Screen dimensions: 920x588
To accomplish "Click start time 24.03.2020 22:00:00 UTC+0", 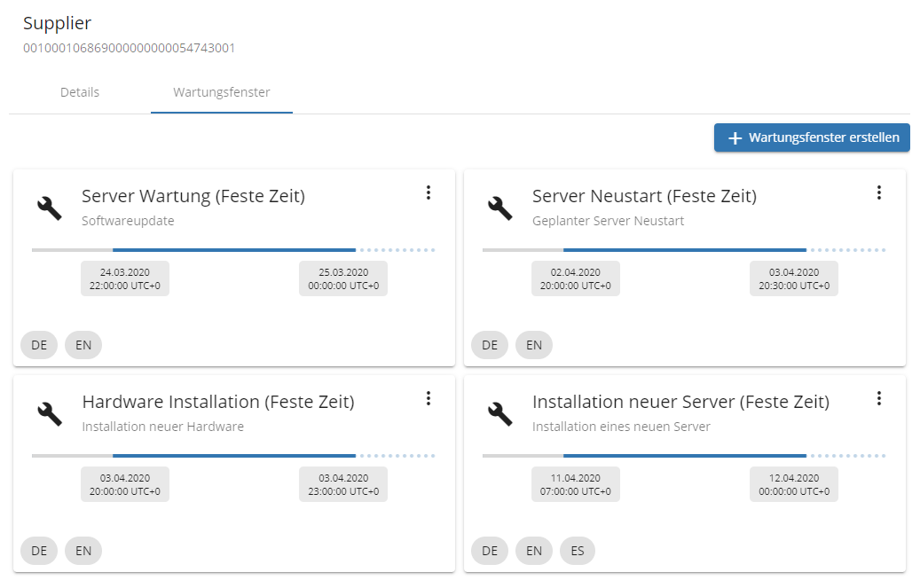I will tap(125, 278).
